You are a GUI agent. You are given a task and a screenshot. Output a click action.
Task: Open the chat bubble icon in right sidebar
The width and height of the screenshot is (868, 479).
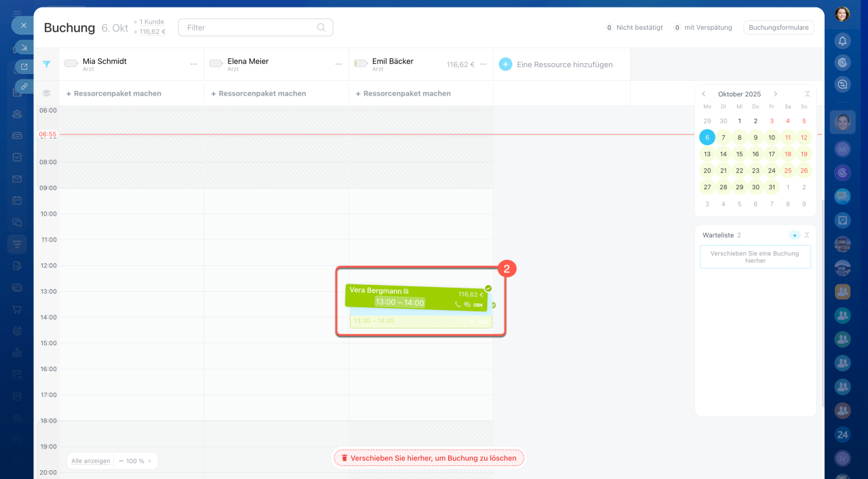842,197
